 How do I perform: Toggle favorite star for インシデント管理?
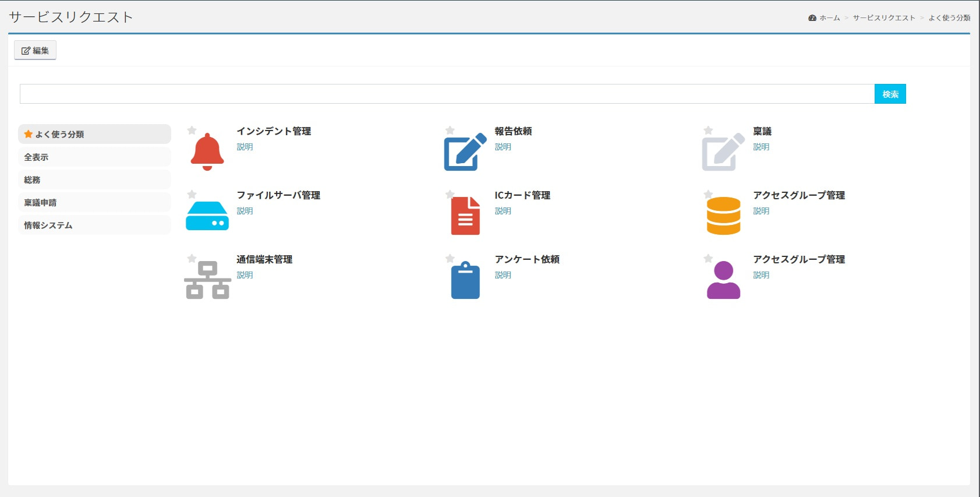point(192,131)
